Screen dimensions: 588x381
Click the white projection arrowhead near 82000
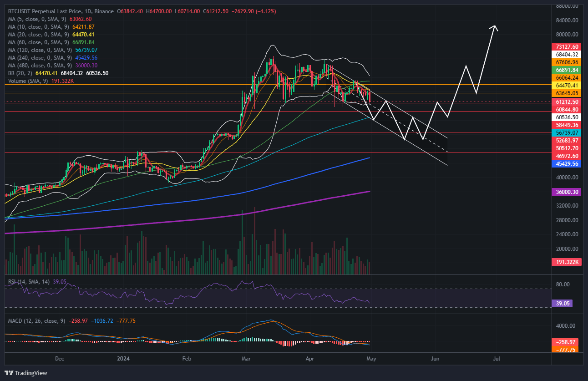[x=494, y=27]
